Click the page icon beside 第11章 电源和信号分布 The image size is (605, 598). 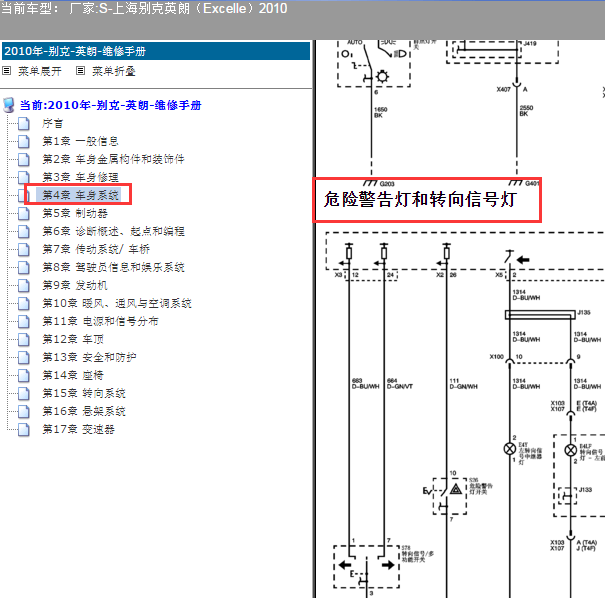coord(24,321)
